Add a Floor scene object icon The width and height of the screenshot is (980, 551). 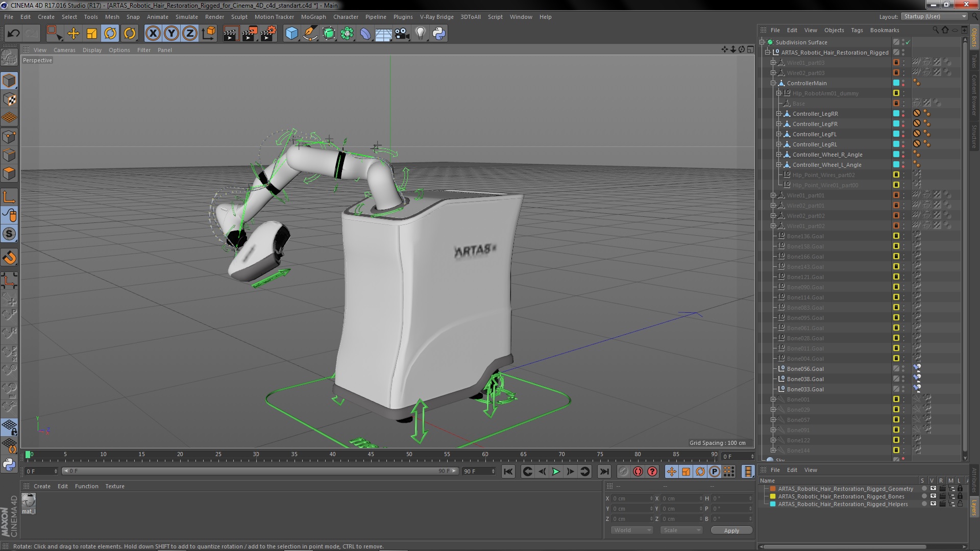(x=383, y=34)
